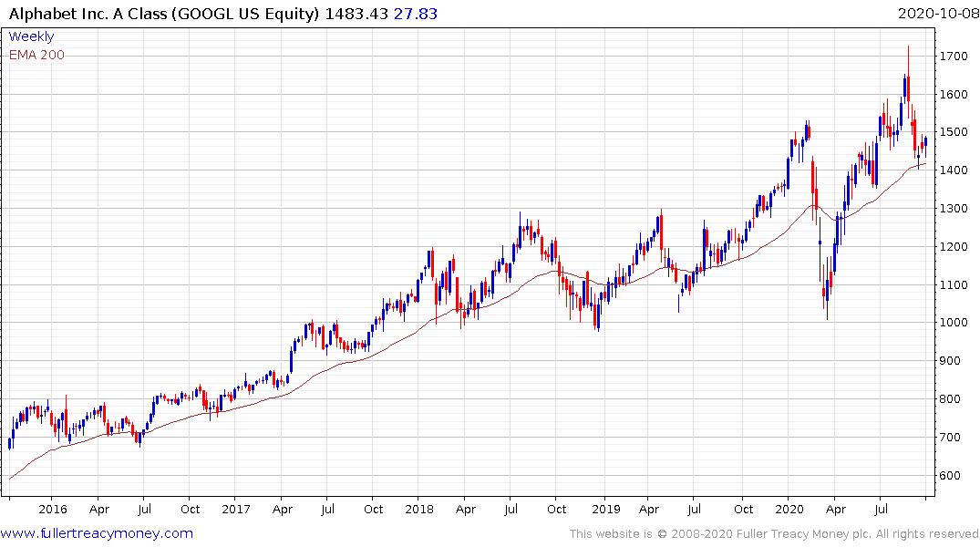The width and height of the screenshot is (980, 547).
Task: Click the 800 price axis label
Action: click(x=950, y=398)
